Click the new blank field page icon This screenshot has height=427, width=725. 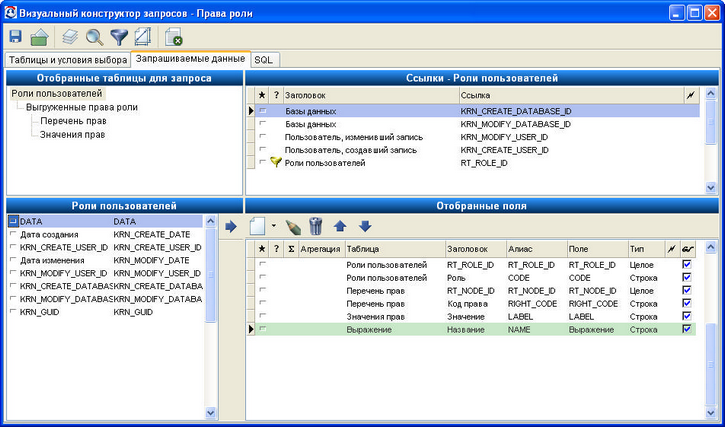coord(257,226)
